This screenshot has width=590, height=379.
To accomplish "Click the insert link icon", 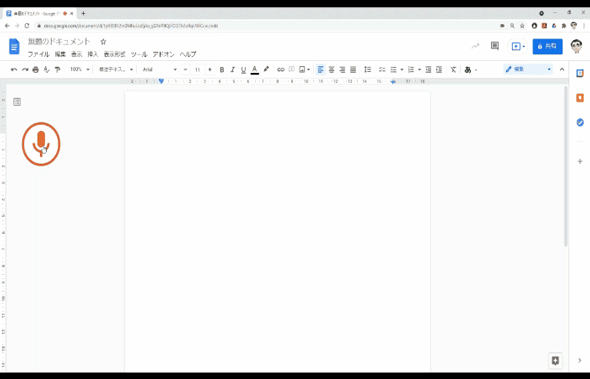I will click(x=281, y=70).
